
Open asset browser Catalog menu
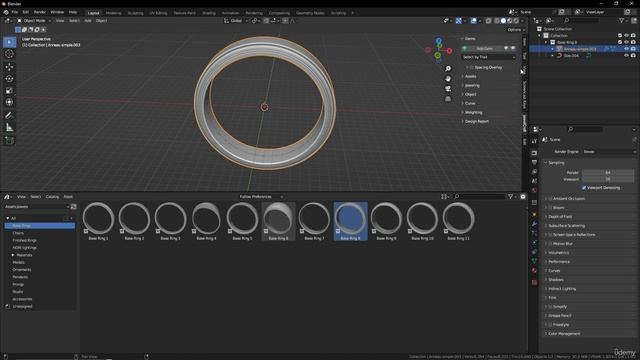tap(52, 197)
